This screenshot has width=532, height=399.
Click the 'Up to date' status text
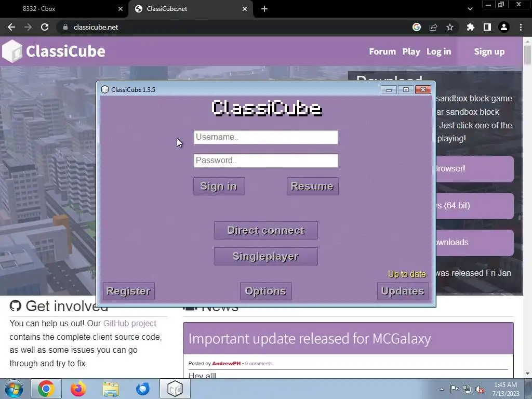(x=407, y=274)
